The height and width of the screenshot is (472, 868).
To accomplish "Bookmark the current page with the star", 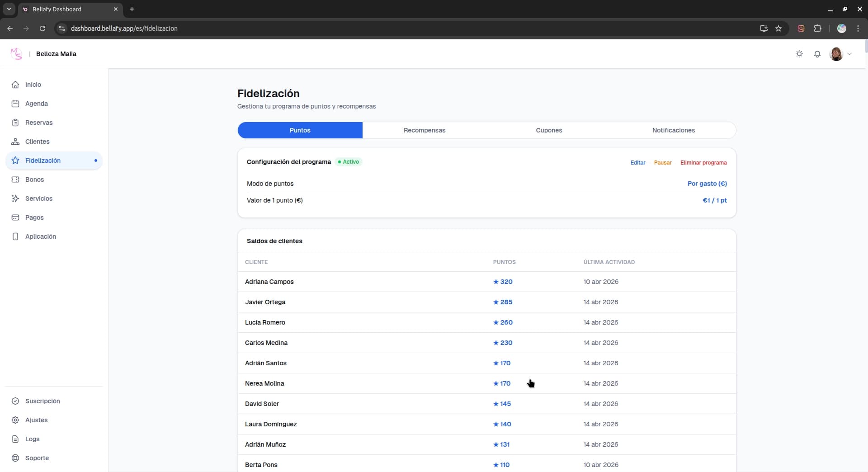I will (778, 28).
